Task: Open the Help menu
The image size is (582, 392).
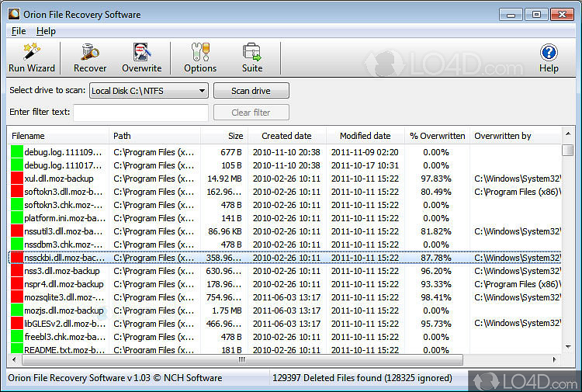Action: click(46, 31)
